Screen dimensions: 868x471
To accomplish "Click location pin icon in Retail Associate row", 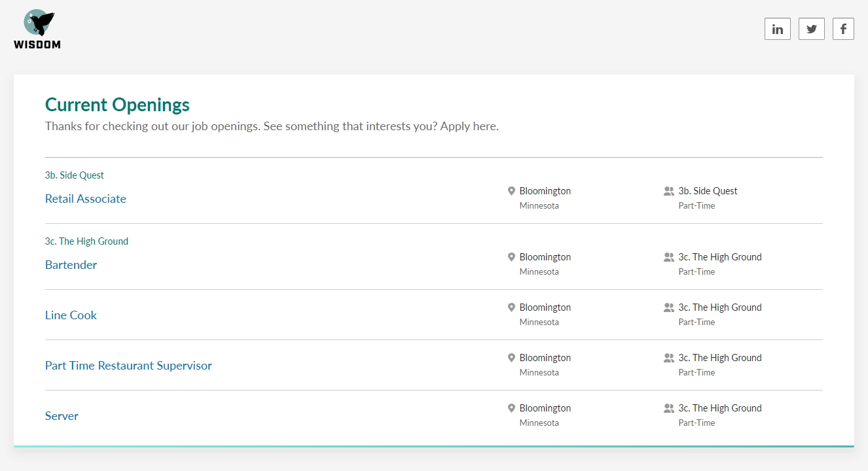I will click(511, 191).
